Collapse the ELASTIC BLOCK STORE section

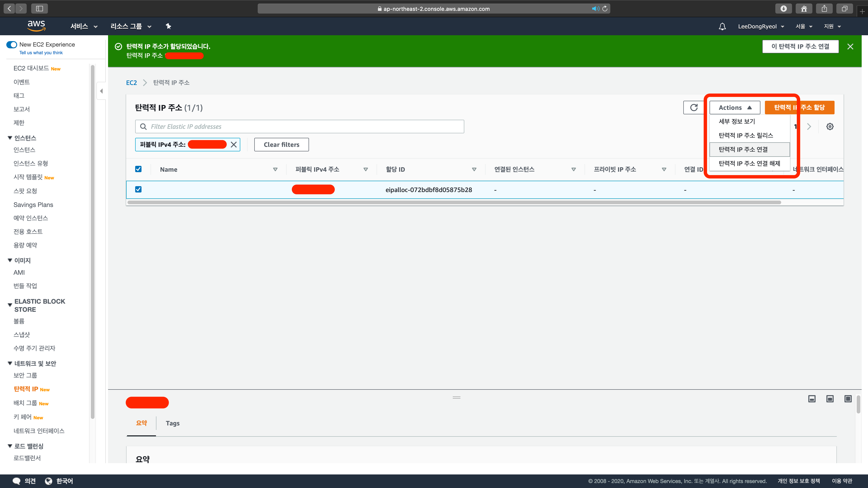pos(10,305)
